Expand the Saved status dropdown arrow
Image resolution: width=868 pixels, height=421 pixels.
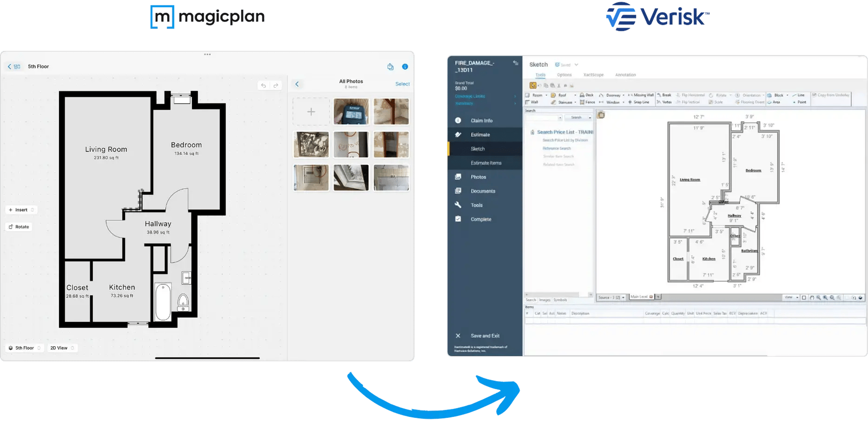(x=576, y=65)
